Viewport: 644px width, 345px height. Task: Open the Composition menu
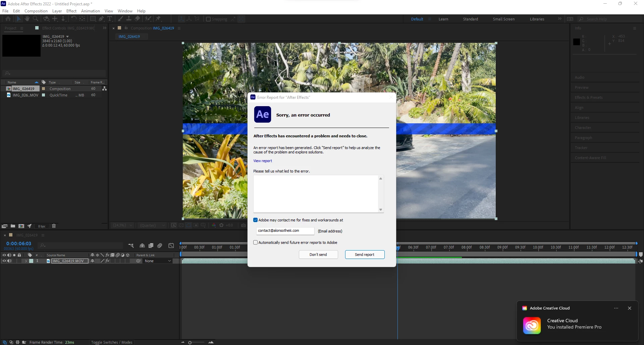pyautogui.click(x=36, y=11)
